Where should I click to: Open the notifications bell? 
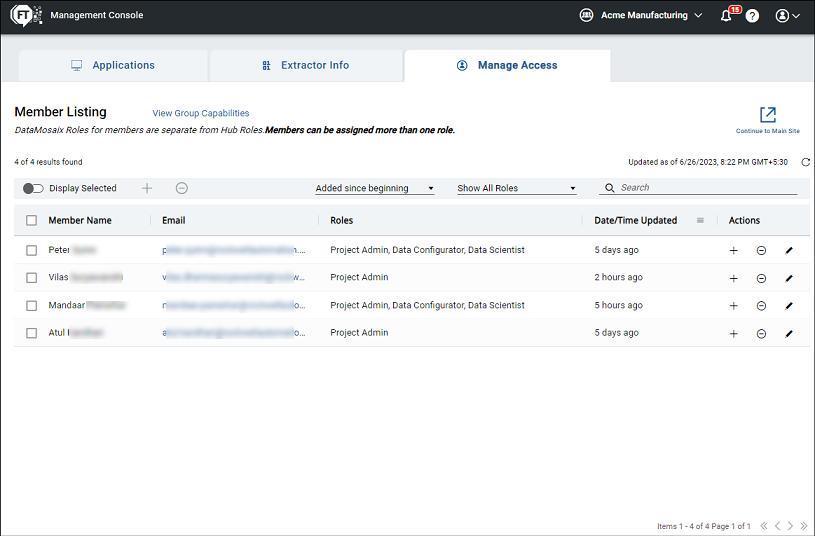726,16
